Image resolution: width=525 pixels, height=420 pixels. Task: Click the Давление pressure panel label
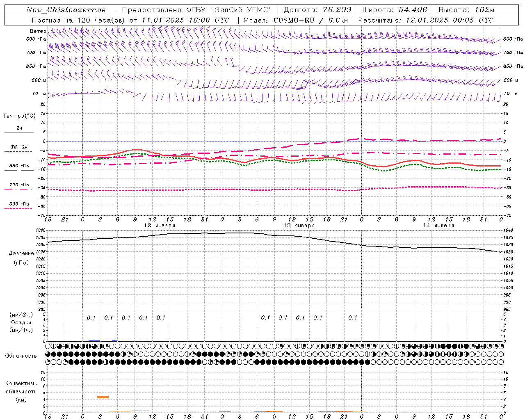coord(21,253)
